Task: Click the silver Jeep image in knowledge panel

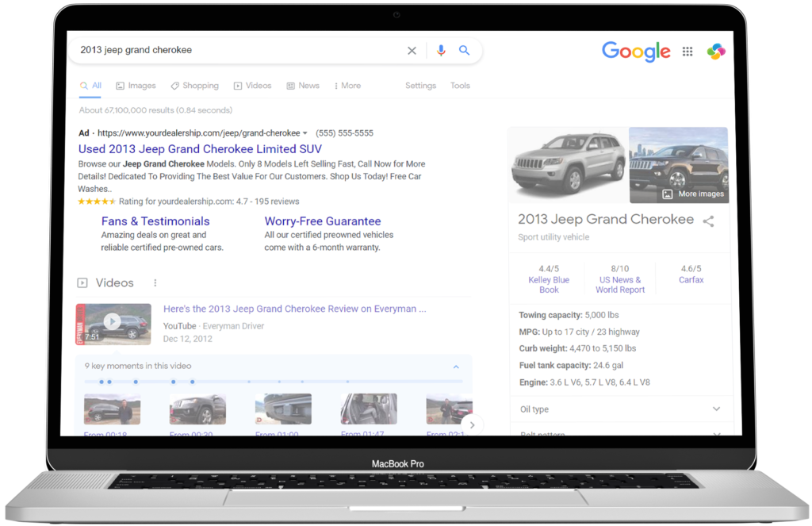Action: point(568,165)
